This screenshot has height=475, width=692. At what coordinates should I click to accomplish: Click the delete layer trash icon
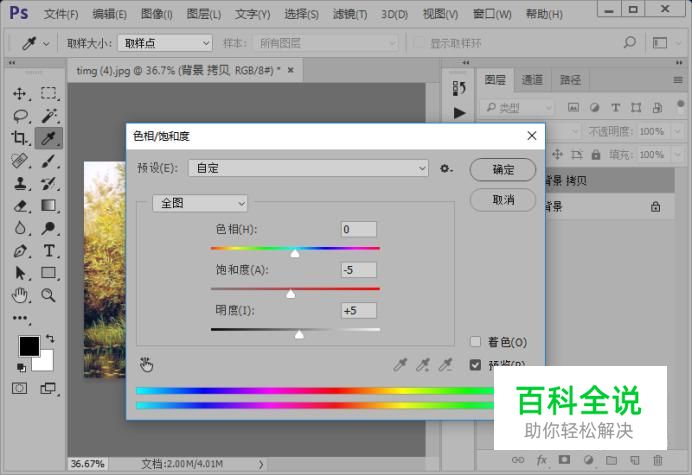[x=658, y=460]
